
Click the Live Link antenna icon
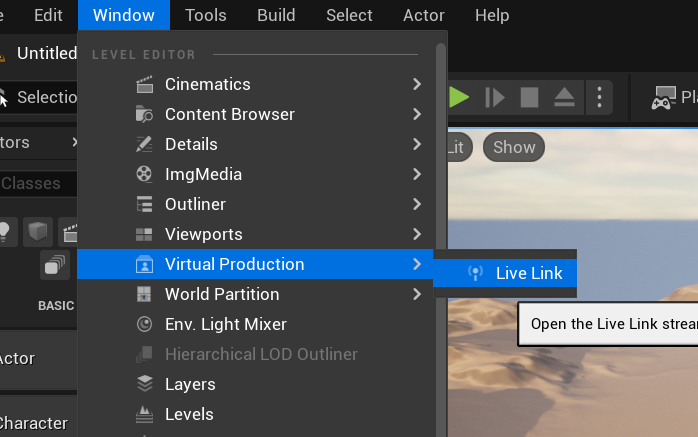coord(475,273)
